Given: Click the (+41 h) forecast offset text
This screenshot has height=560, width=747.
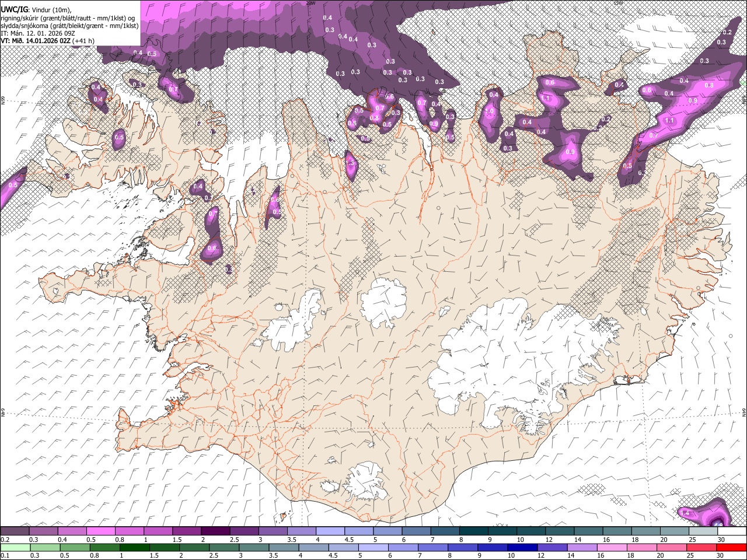Looking at the screenshot, I should click(x=84, y=40).
